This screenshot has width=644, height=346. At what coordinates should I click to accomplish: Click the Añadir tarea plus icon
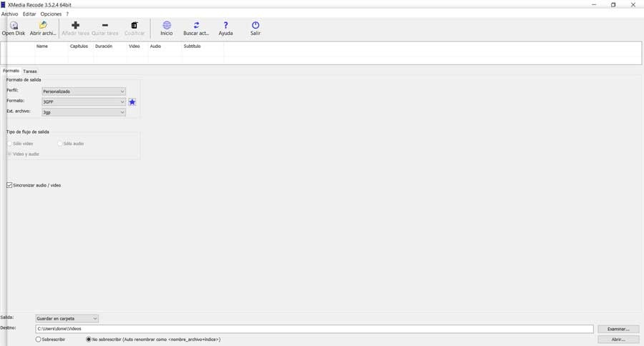(x=75, y=26)
